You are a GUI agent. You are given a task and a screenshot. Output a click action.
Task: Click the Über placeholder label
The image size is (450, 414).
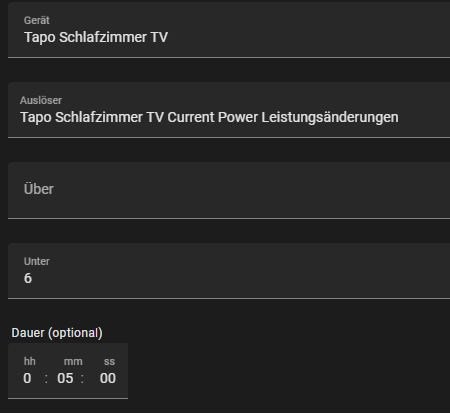click(39, 189)
